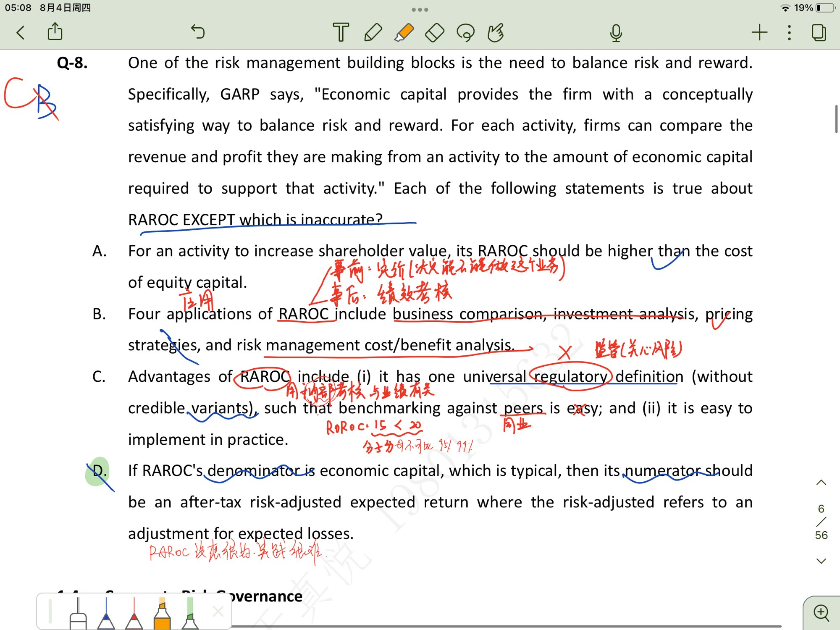Select the Pen tool in top toolbar
Screen dimensions: 840x630
(373, 32)
